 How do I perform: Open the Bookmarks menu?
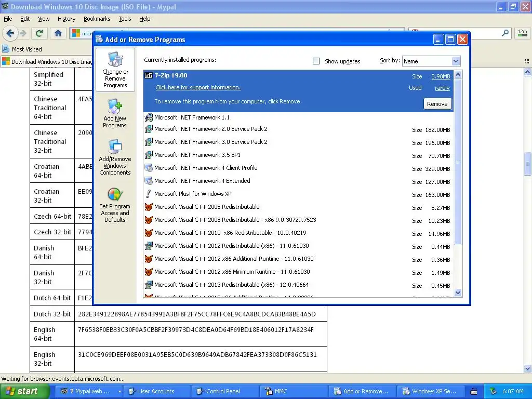[97, 19]
